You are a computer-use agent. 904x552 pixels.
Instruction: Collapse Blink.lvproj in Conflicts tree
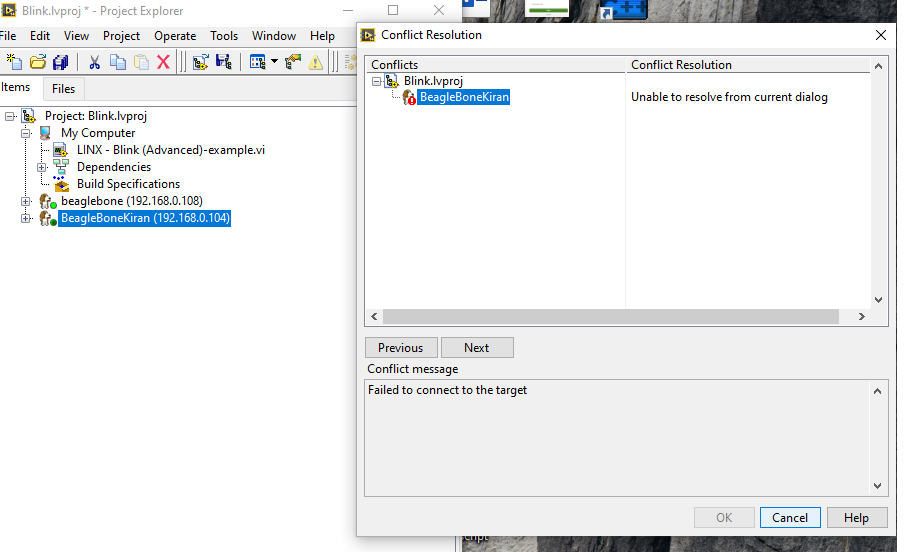pyautogui.click(x=376, y=81)
